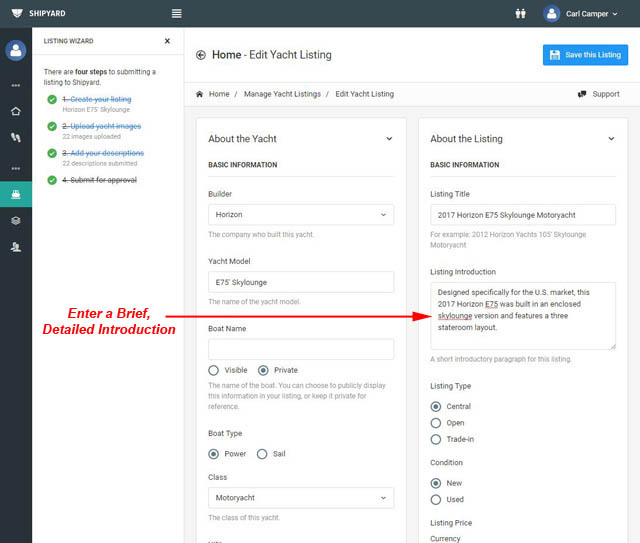This screenshot has height=543, width=640.
Task: Open the hamburger menu in top bar
Action: [177, 13]
